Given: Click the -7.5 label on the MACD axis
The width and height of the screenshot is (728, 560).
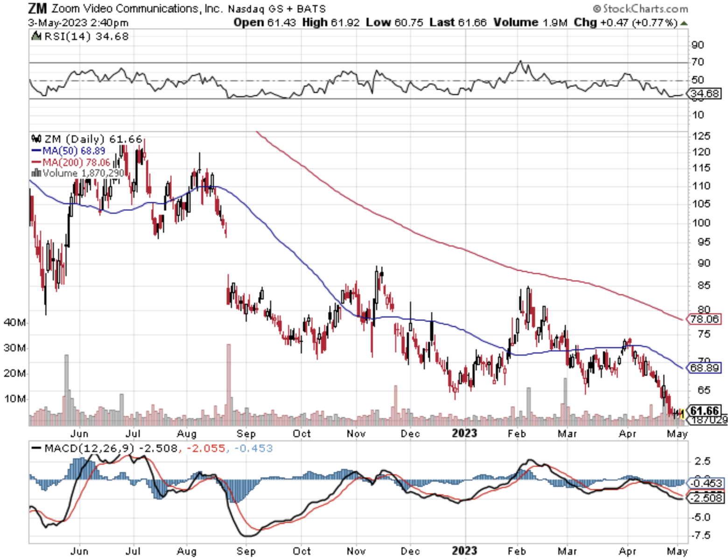Looking at the screenshot, I should 701,535.
